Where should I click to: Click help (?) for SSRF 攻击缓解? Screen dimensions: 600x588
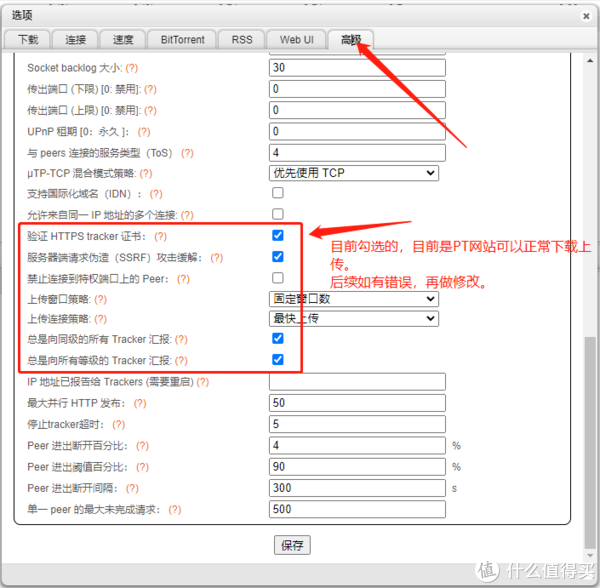click(x=217, y=258)
